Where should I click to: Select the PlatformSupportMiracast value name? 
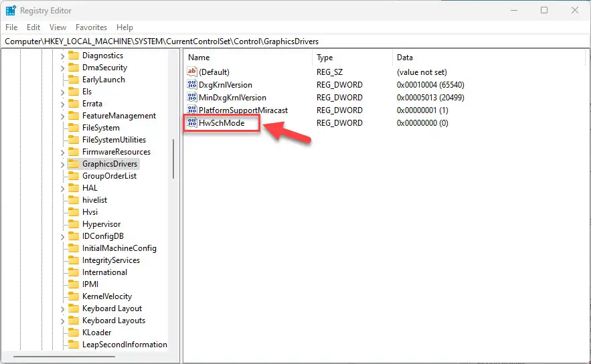click(243, 110)
